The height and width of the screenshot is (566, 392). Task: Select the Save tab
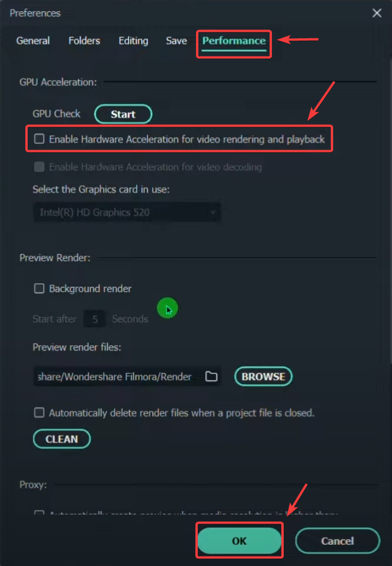coord(177,41)
